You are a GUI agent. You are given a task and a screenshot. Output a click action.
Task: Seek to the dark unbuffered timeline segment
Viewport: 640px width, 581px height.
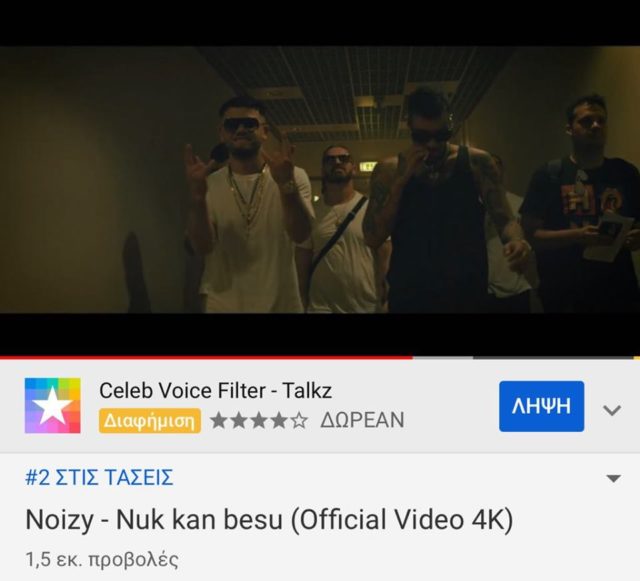[553, 357]
